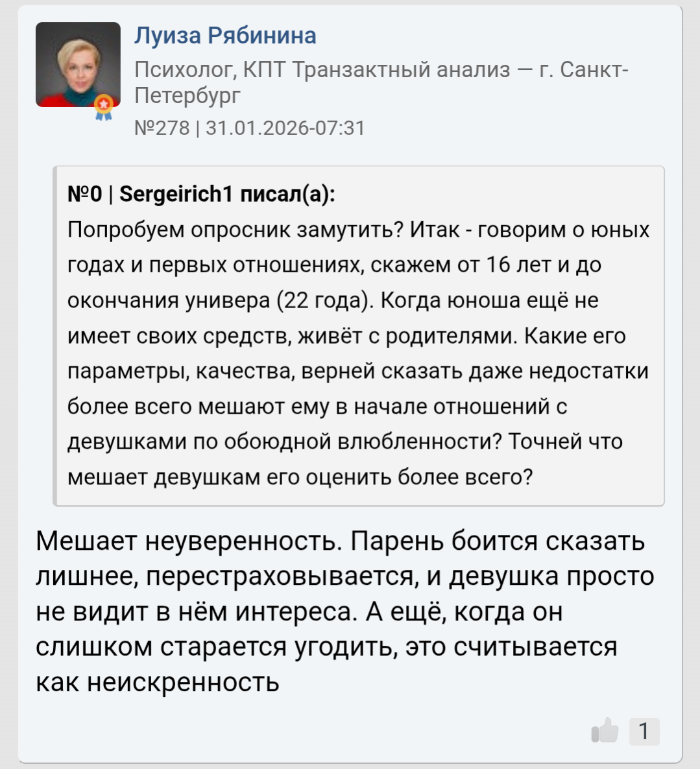
Task: Click the word "перестраховывается" in the reply
Action: 283,576
